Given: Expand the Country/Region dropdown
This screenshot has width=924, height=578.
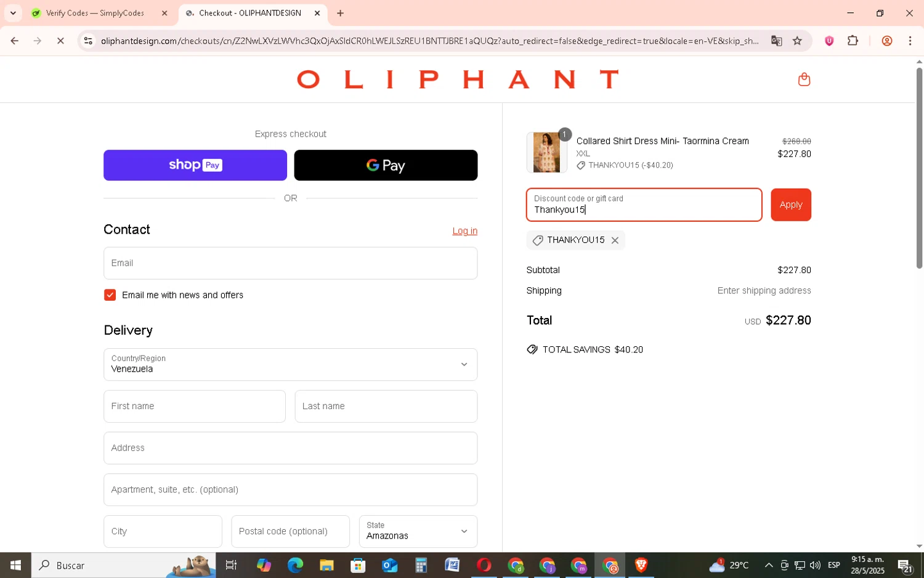Looking at the screenshot, I should (290, 364).
